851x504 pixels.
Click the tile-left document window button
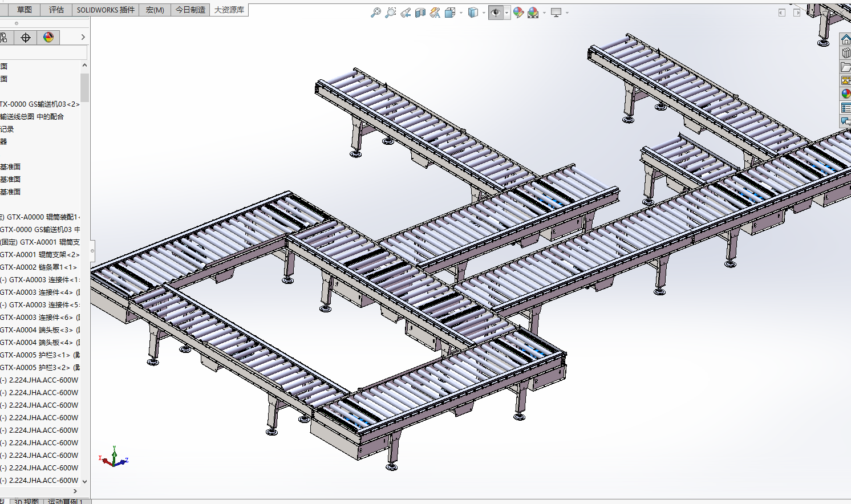[x=782, y=13]
